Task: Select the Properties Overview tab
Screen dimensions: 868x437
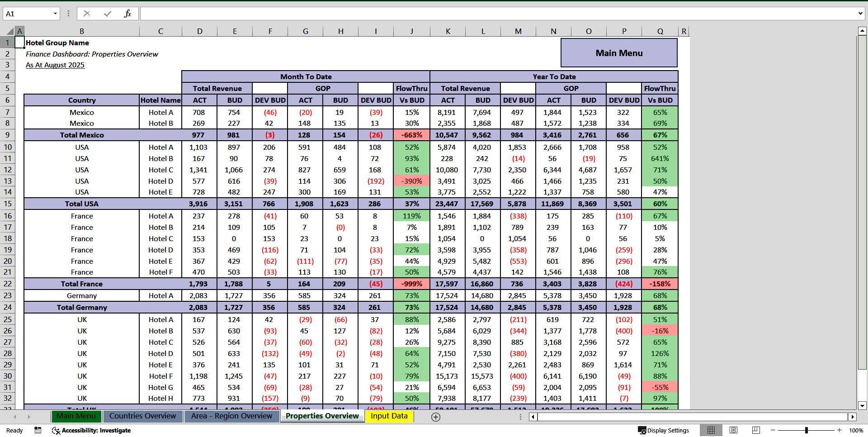Action: click(322, 416)
